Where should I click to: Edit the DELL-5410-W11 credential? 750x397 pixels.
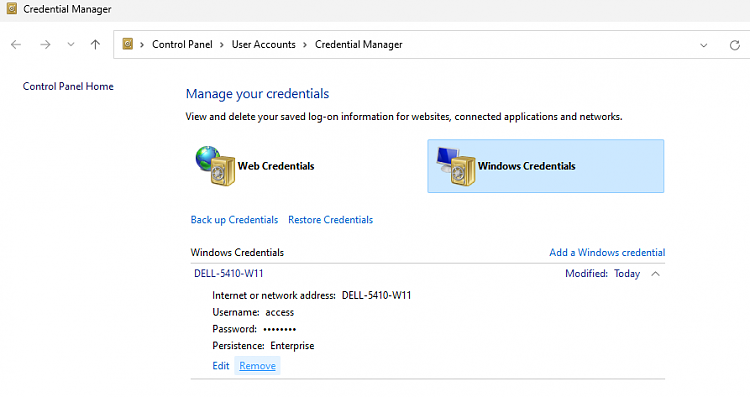221,366
